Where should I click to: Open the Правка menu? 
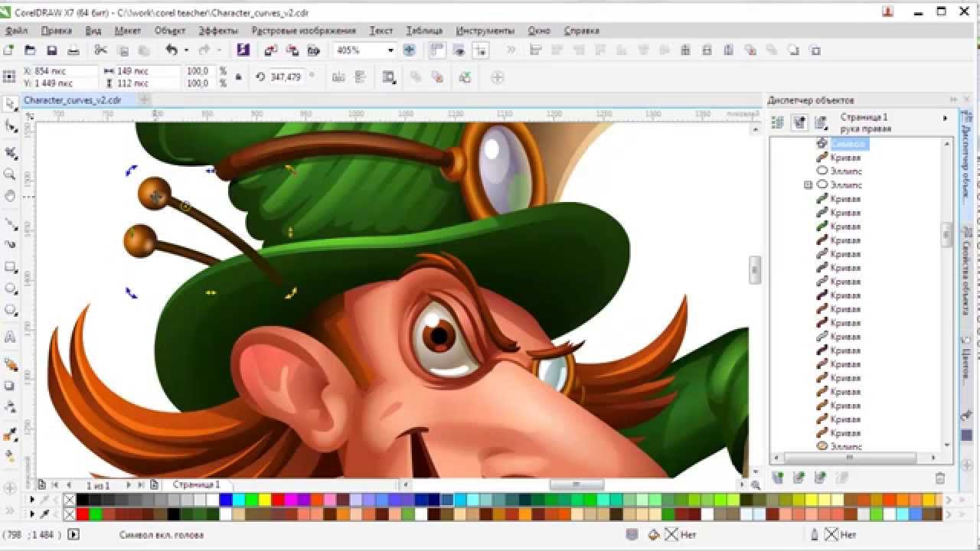pyautogui.click(x=57, y=31)
